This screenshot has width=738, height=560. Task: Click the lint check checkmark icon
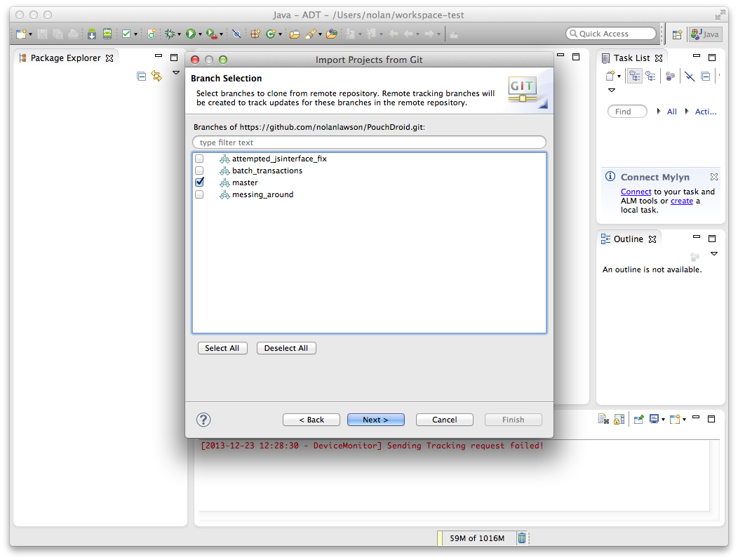coord(126,34)
